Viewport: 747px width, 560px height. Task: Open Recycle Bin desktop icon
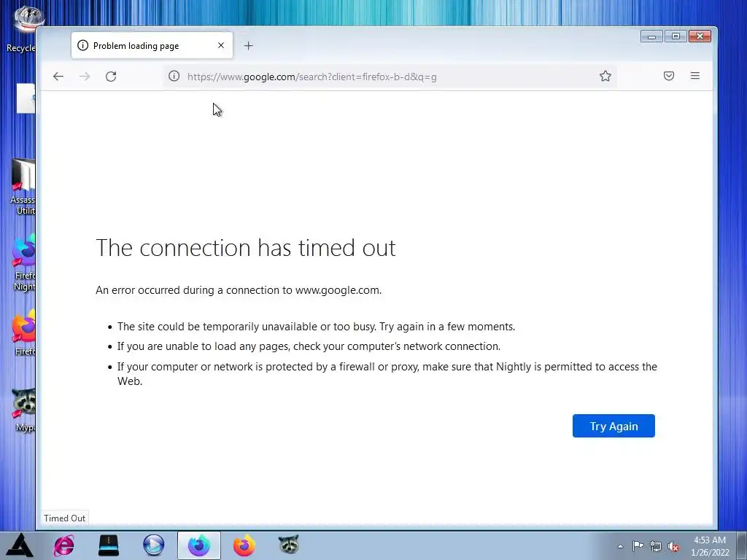point(20,29)
